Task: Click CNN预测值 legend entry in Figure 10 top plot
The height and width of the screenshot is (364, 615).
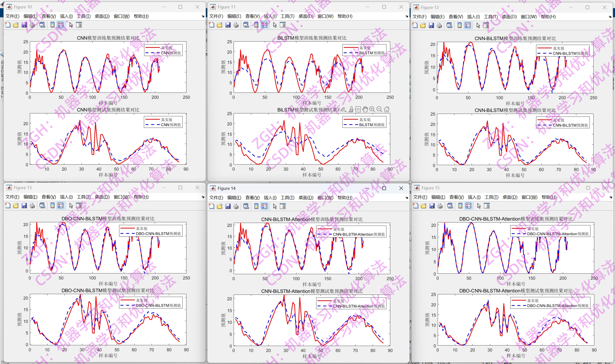Action: (170, 53)
